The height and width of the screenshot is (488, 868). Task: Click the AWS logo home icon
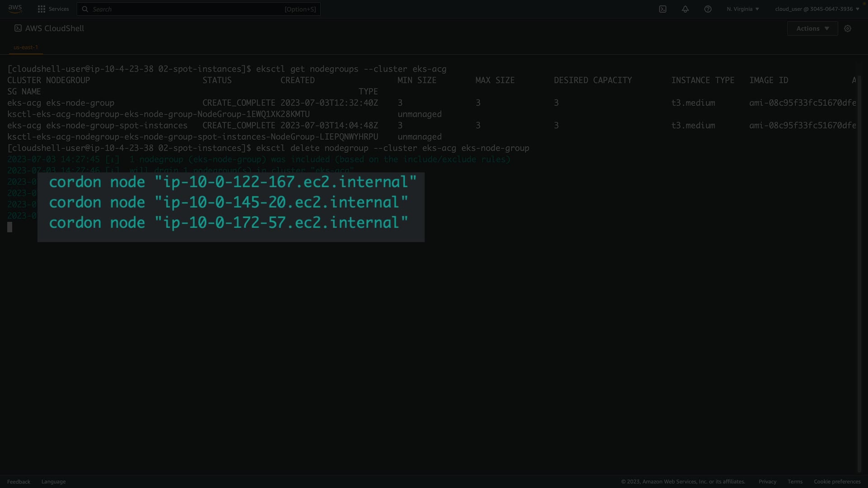click(x=15, y=9)
